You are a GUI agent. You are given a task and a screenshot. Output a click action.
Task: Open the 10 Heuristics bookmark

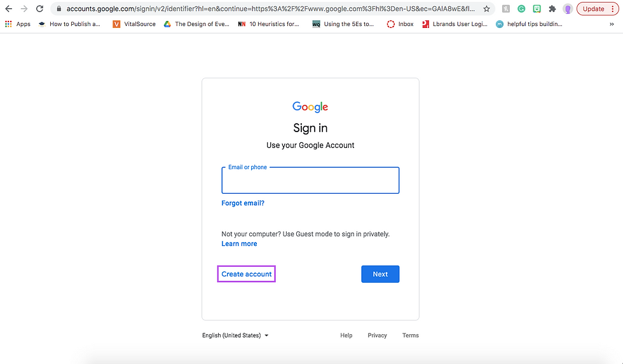click(x=268, y=24)
